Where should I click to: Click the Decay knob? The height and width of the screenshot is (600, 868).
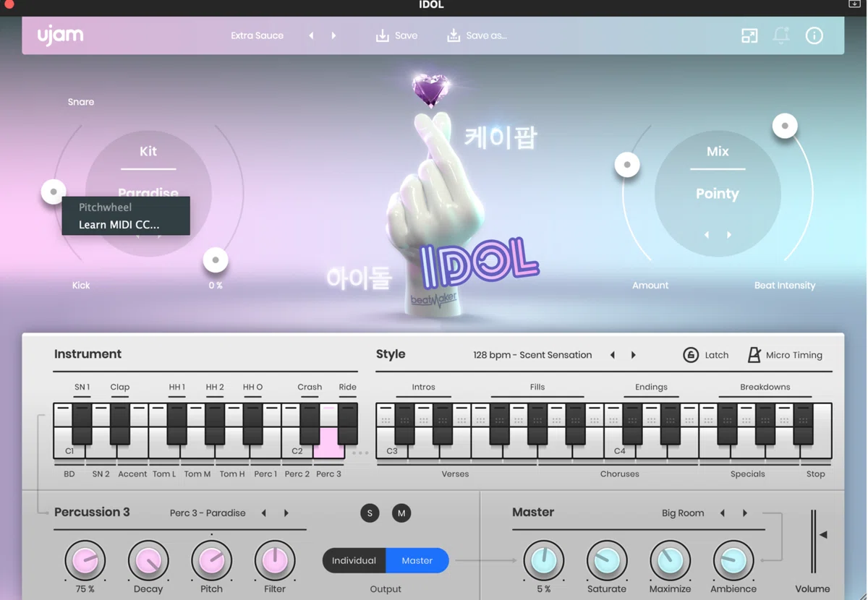click(148, 560)
